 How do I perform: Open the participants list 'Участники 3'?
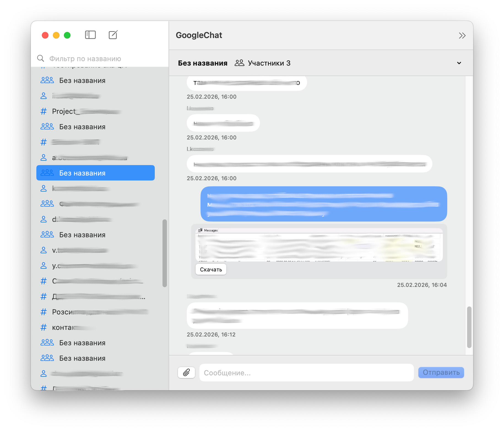[262, 63]
